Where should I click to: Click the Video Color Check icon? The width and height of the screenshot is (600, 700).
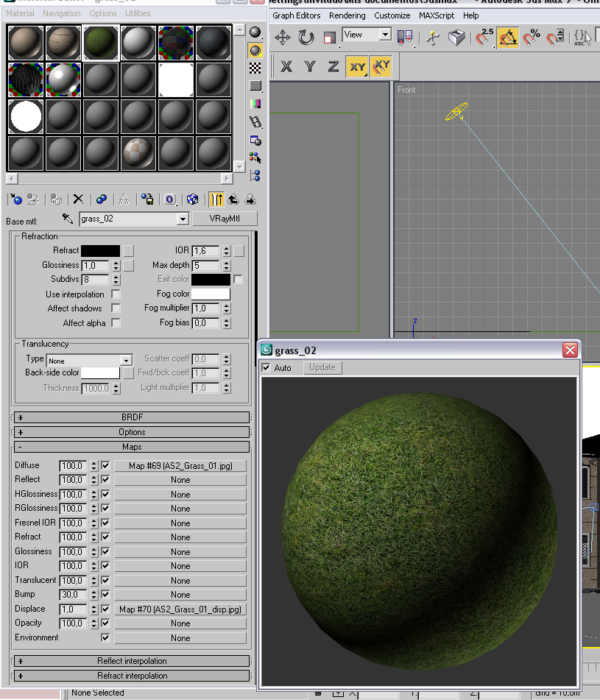(x=255, y=104)
